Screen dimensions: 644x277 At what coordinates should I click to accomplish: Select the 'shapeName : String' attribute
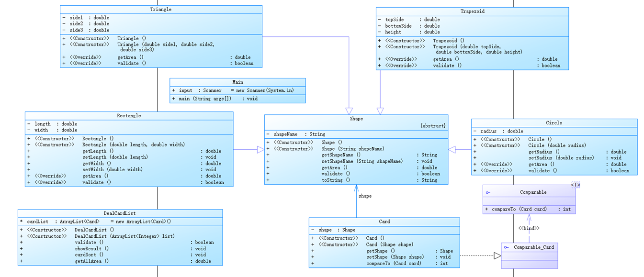pyautogui.click(x=295, y=134)
